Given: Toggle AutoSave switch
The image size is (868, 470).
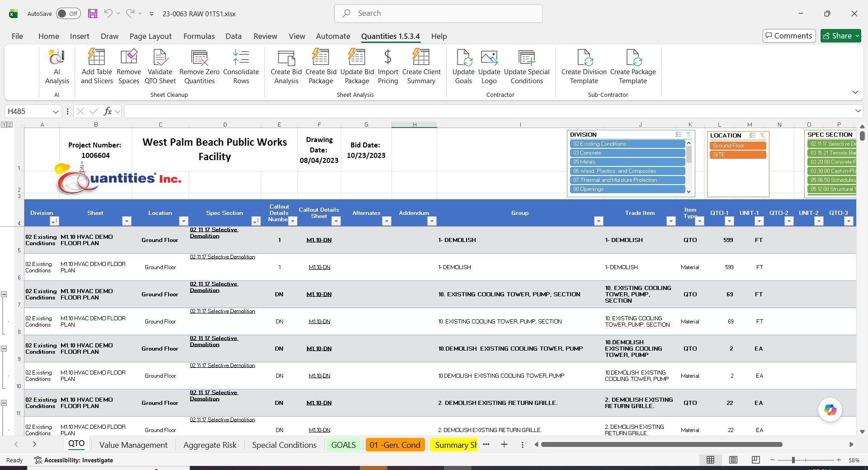Looking at the screenshot, I should pyautogui.click(x=68, y=14).
